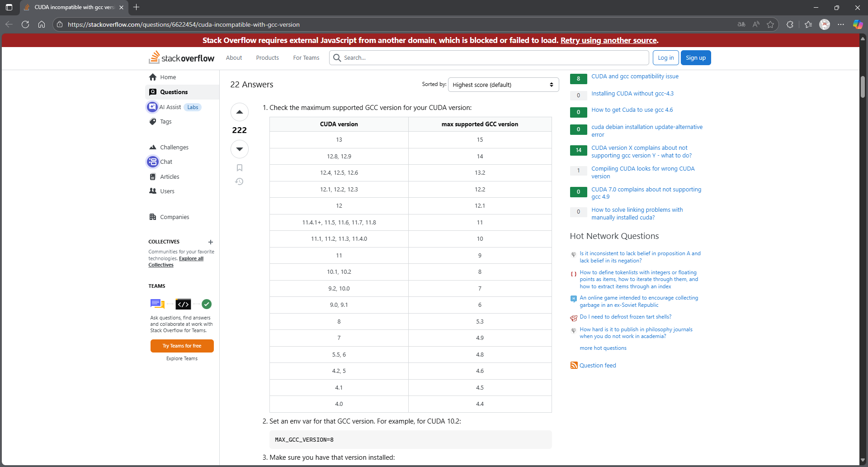The width and height of the screenshot is (868, 467).
Task: Click table cell 12.4, 12.5, 12.6
Action: tap(339, 173)
